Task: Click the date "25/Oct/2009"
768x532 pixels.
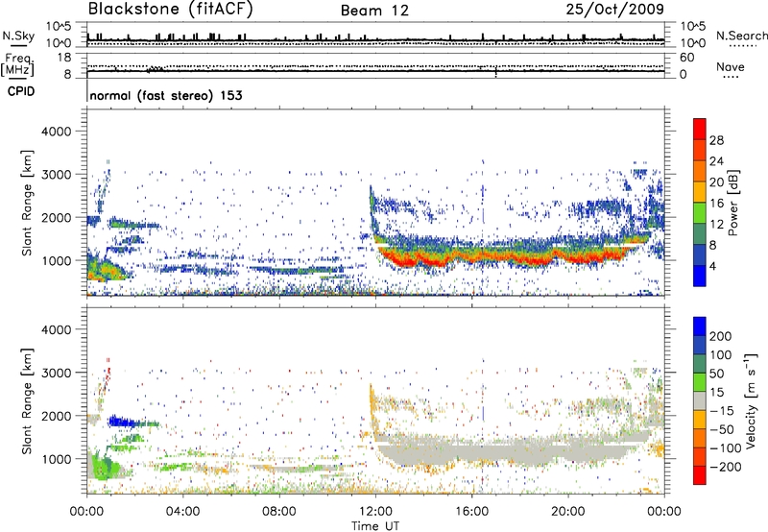Action: pyautogui.click(x=615, y=9)
